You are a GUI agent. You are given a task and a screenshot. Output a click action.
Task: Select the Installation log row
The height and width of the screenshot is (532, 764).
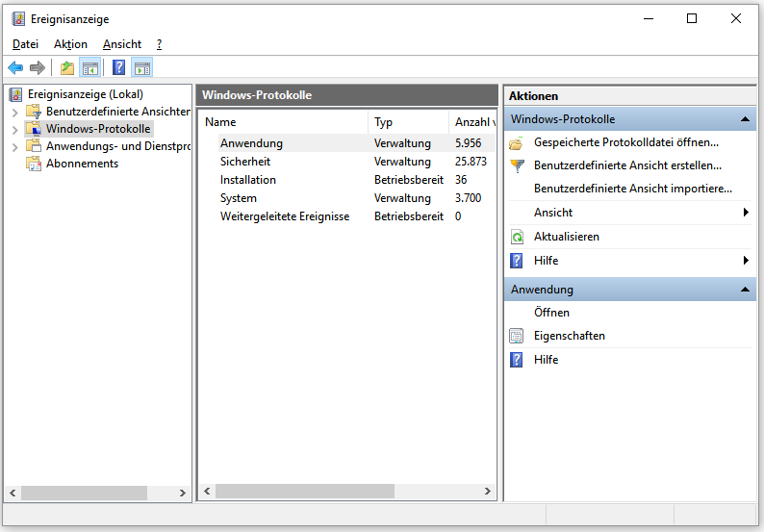pos(347,180)
